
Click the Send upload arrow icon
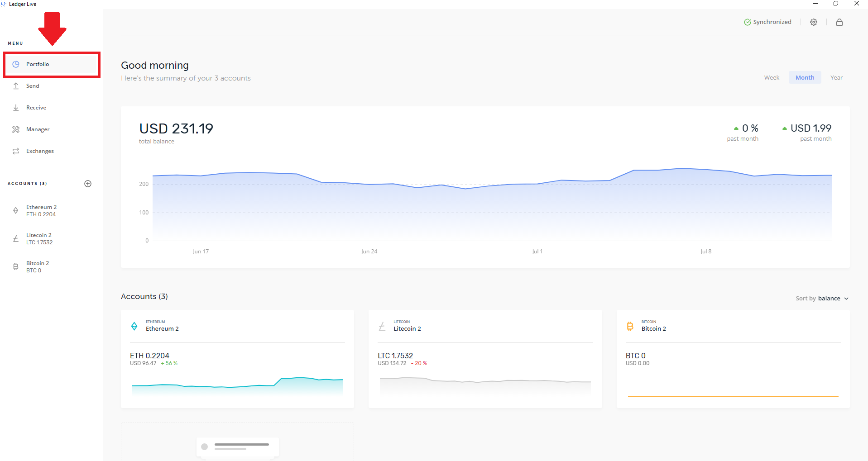tap(16, 86)
